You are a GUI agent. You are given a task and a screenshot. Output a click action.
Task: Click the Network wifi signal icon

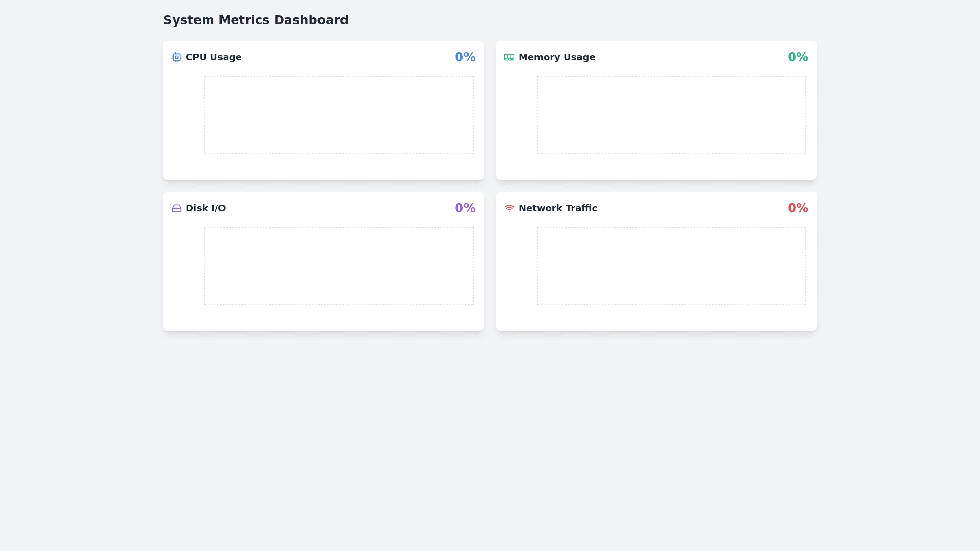pos(509,208)
